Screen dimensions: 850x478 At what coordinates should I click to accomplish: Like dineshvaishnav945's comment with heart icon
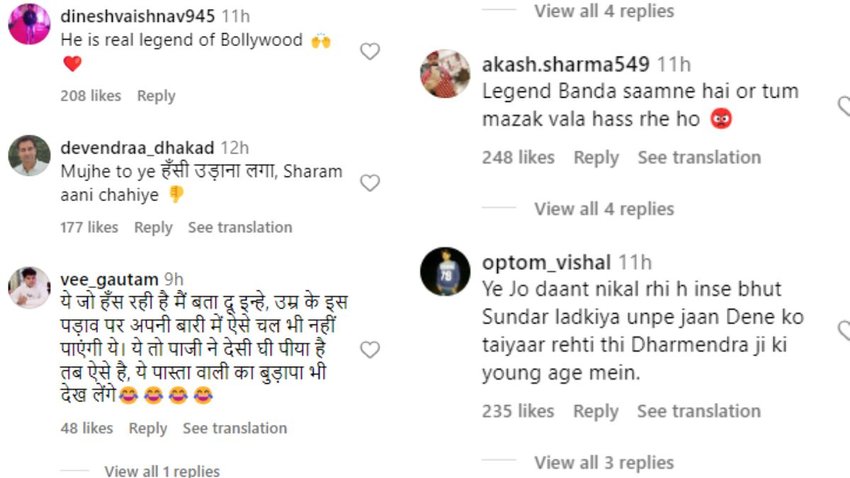(369, 52)
